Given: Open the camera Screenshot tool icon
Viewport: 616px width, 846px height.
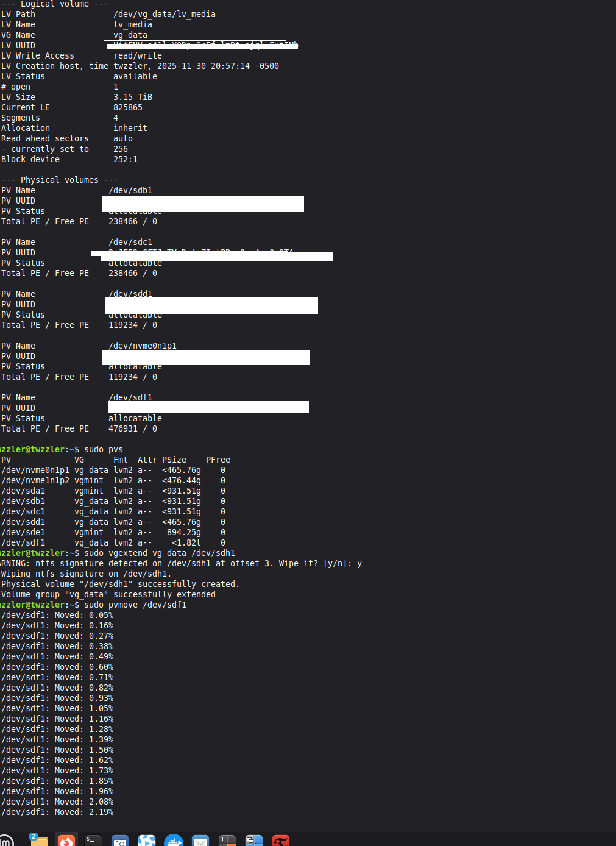Looking at the screenshot, I should [120, 841].
